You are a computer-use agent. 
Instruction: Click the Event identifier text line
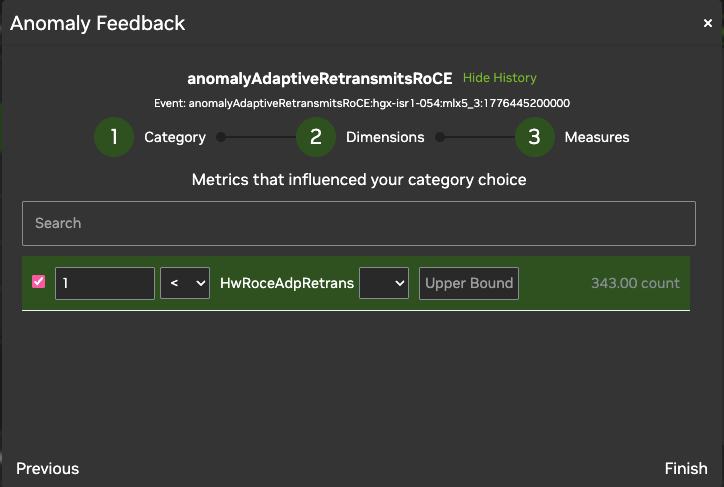[362, 103]
